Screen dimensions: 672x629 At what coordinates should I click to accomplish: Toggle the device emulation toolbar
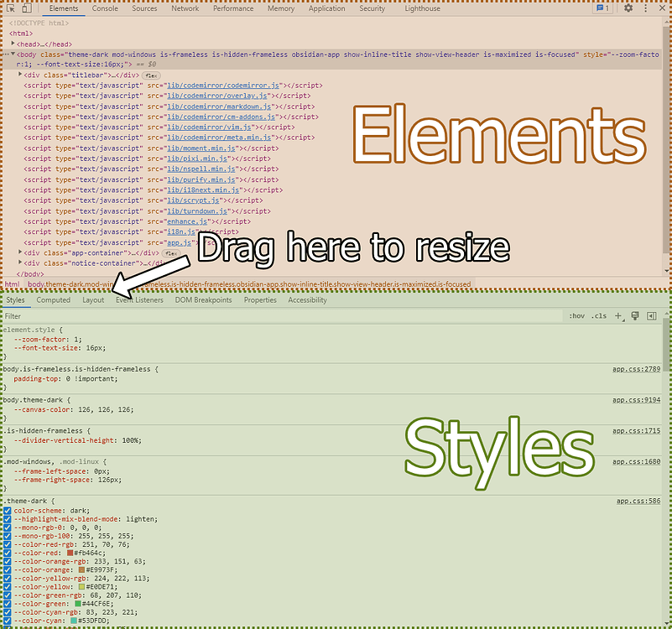[26, 8]
